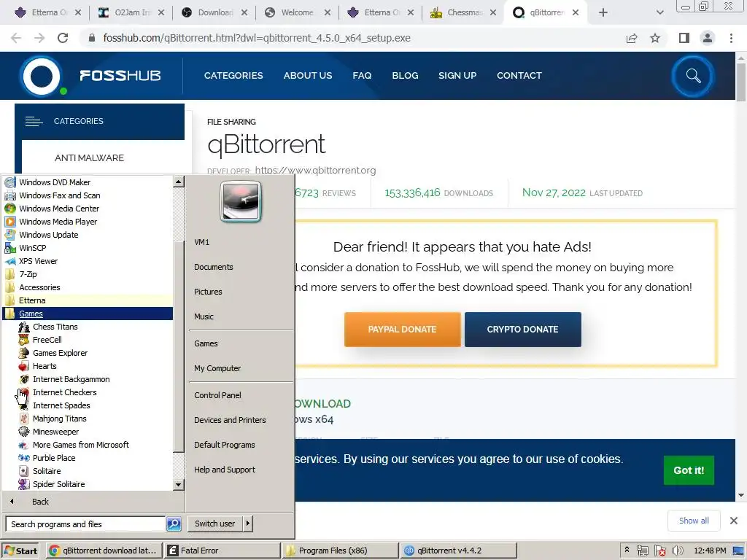
Task: Launch Windows Fax and Scan
Action: coord(60,195)
